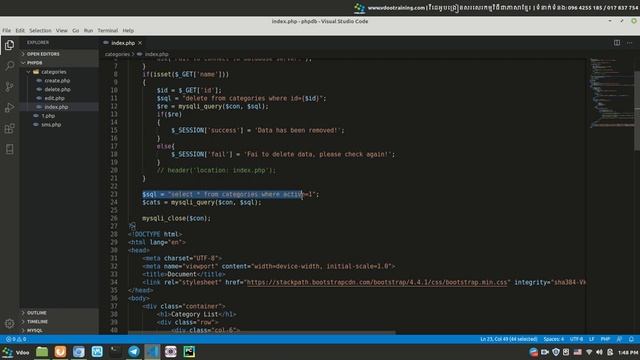Open the system menu launcher in the taskbar
640x360 pixels.
[x=16, y=352]
